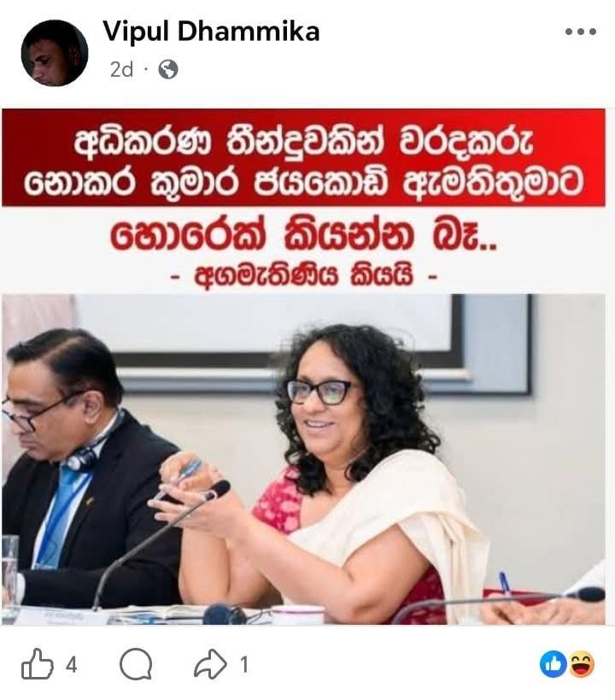Open the three-dots post options menu
Screen dimensions: 615x700
580,32
